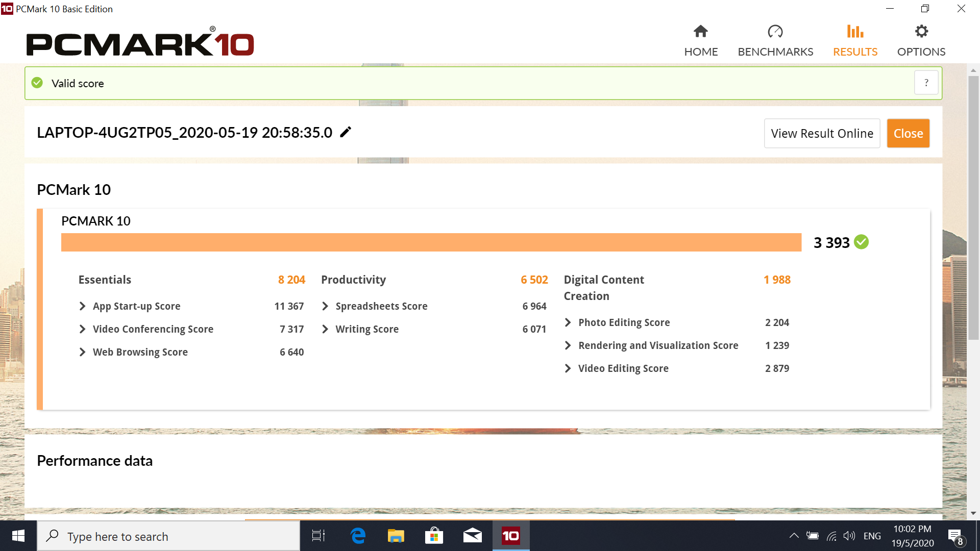
Task: Click the Spreadsheets value 6 964
Action: pos(534,306)
